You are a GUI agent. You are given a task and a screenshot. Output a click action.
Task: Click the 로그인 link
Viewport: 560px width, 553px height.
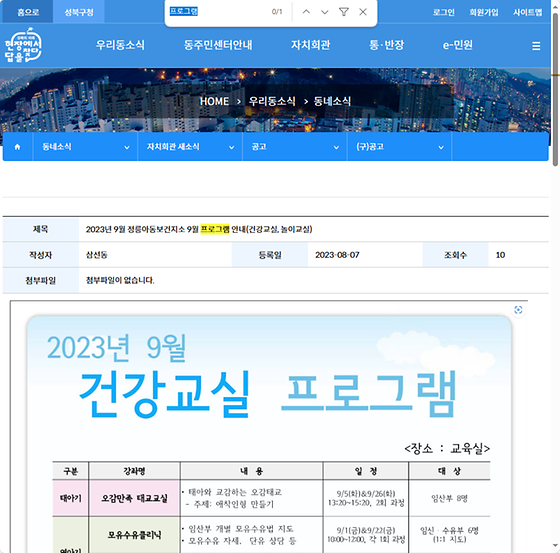coord(444,13)
